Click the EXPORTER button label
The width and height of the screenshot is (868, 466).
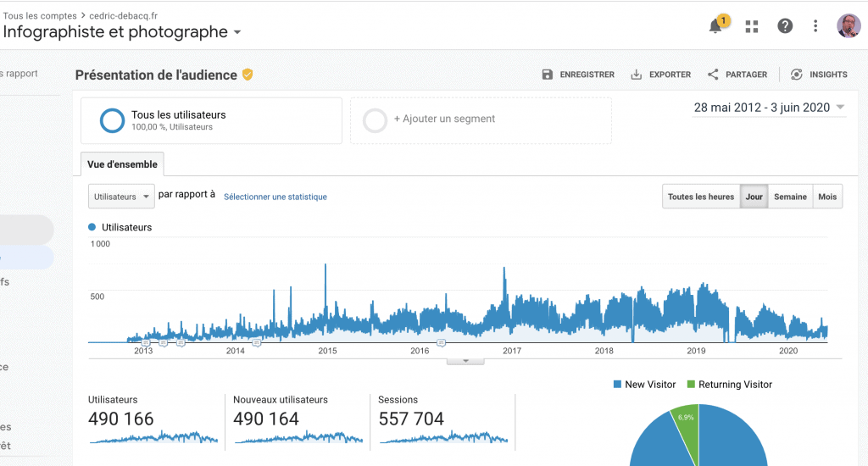(x=670, y=75)
